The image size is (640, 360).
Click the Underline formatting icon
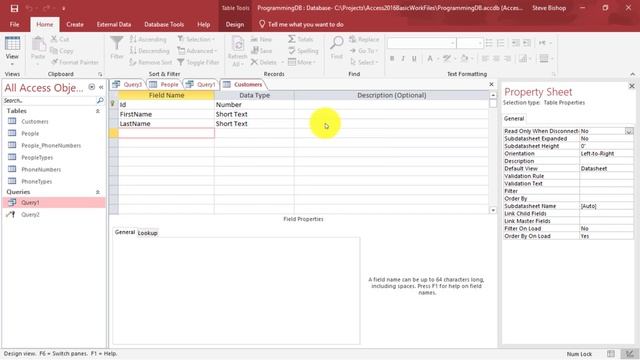coord(414,58)
